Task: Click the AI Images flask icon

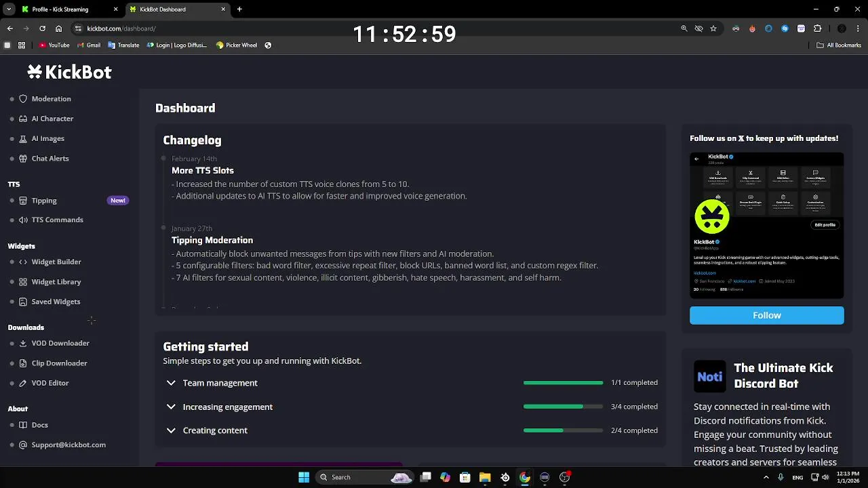Action: [x=23, y=138]
